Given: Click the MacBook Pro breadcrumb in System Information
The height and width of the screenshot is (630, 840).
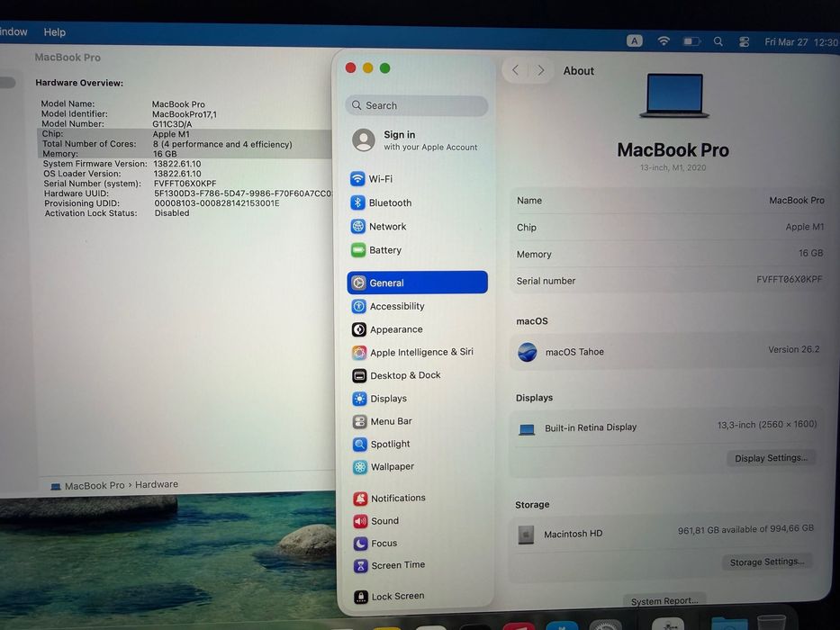Looking at the screenshot, I should 95,486.
